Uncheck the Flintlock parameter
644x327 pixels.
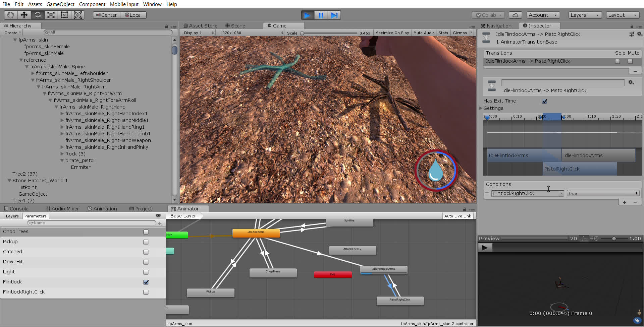point(146,282)
